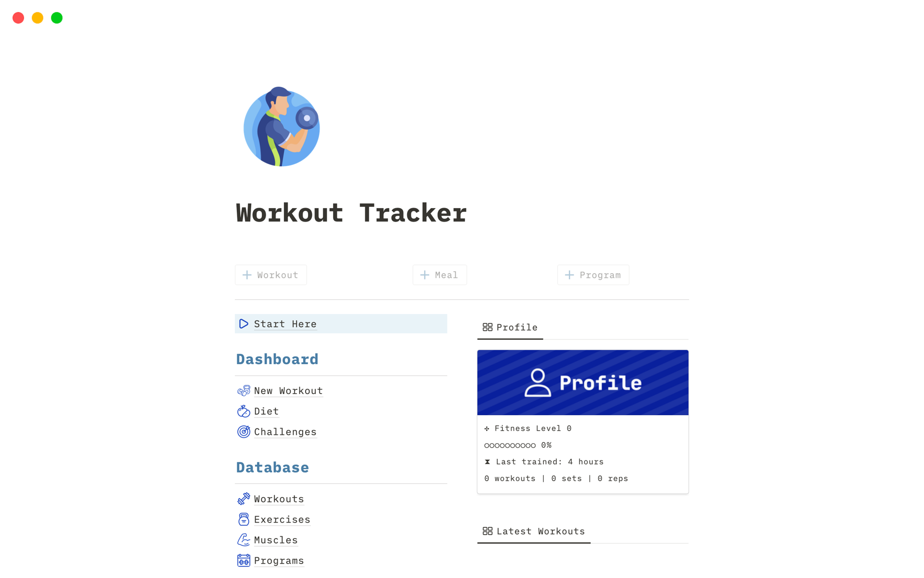The height and width of the screenshot is (578, 924).
Task: Select the Profile tab in right panel
Action: [x=510, y=327]
